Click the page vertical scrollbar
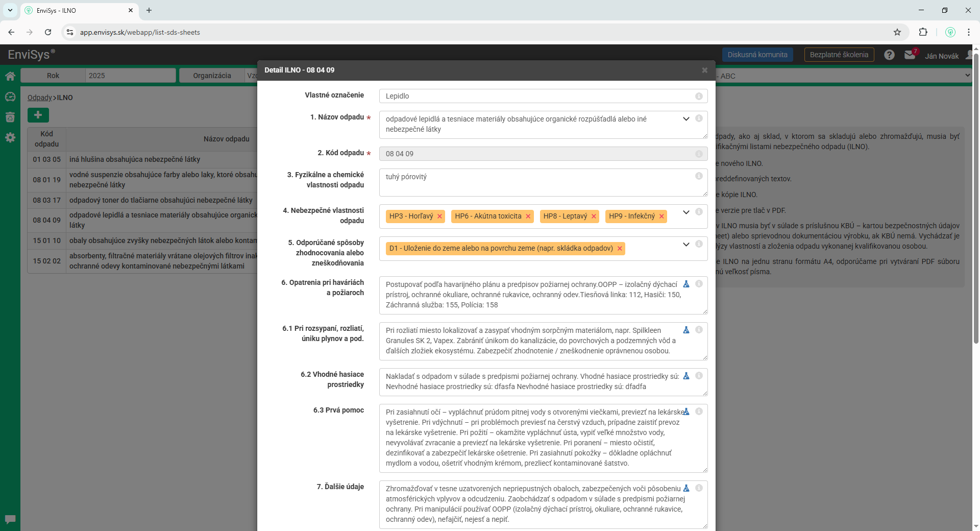Image resolution: width=980 pixels, height=531 pixels. [x=976, y=204]
